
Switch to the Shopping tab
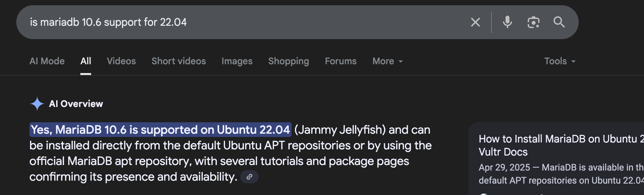coord(289,61)
